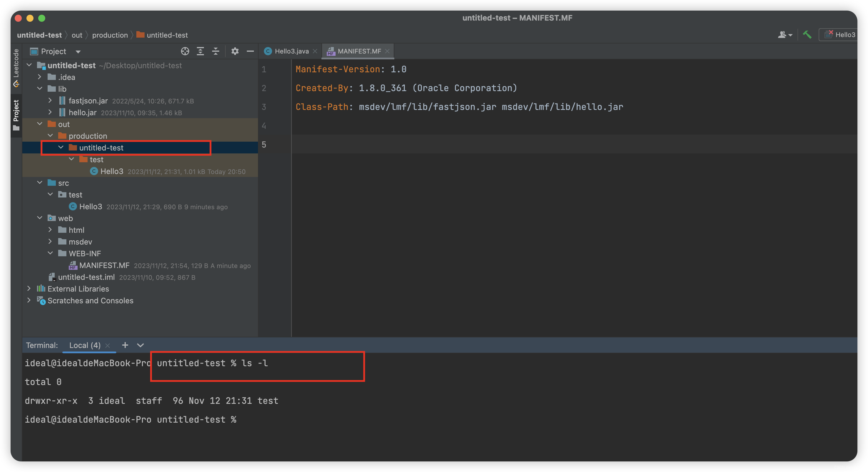Click the Expand All icon in Project panel

coord(200,51)
